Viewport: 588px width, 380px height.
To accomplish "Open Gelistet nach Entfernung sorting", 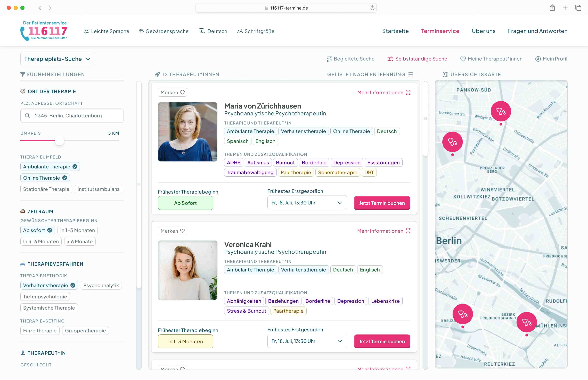I will point(370,74).
